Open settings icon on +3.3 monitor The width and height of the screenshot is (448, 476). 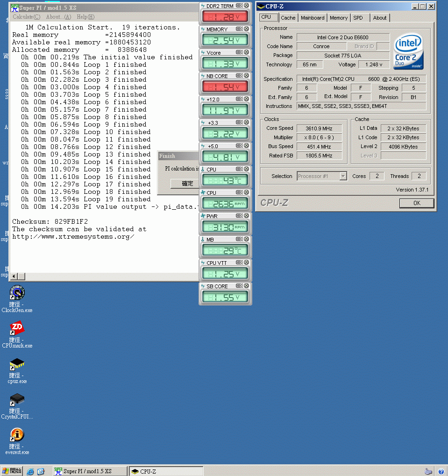pyautogui.click(x=239, y=122)
